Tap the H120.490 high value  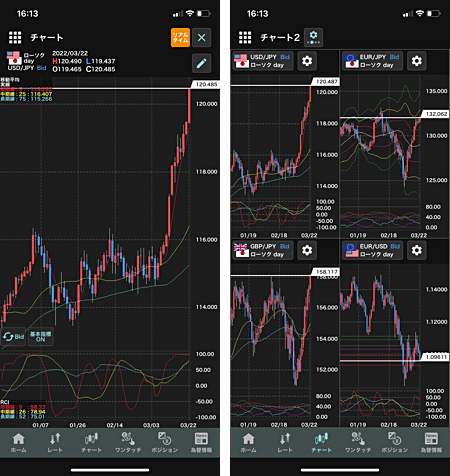coord(67,61)
